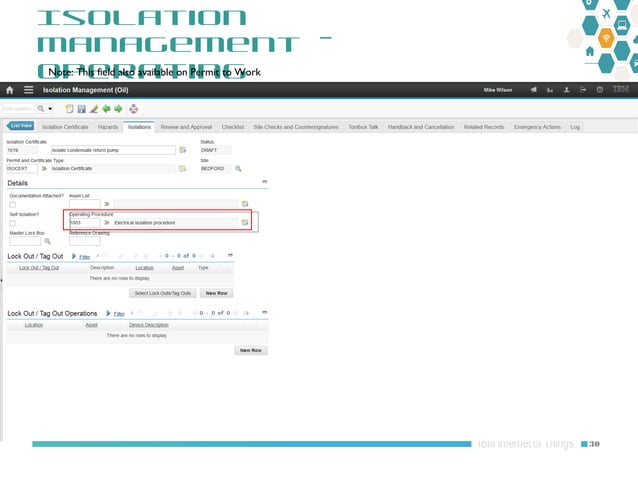Collapse the Lock Out / Tag Out table
This screenshot has width=638, height=479.
pos(230,255)
